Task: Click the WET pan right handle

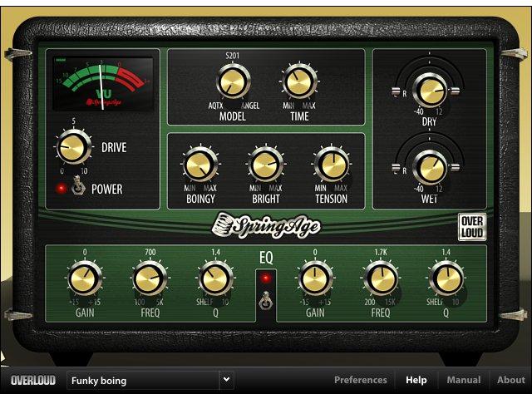Action: (455, 167)
